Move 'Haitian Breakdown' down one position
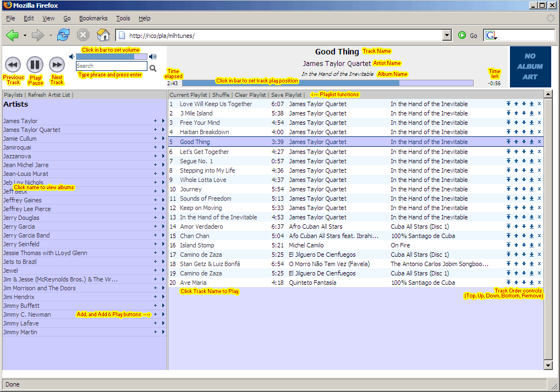 coord(524,132)
